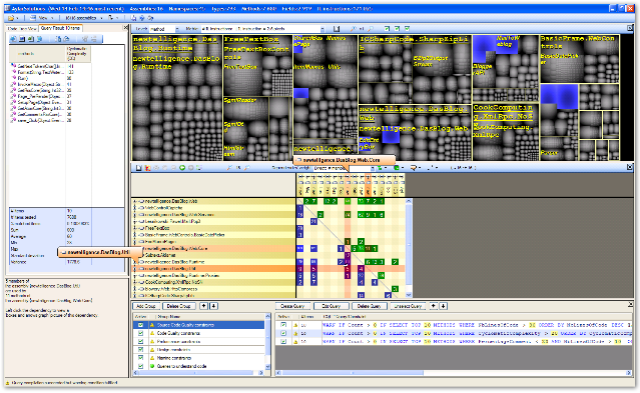This screenshot has width=640, height=393.
Task: Click the Add Group button
Action: (146, 306)
